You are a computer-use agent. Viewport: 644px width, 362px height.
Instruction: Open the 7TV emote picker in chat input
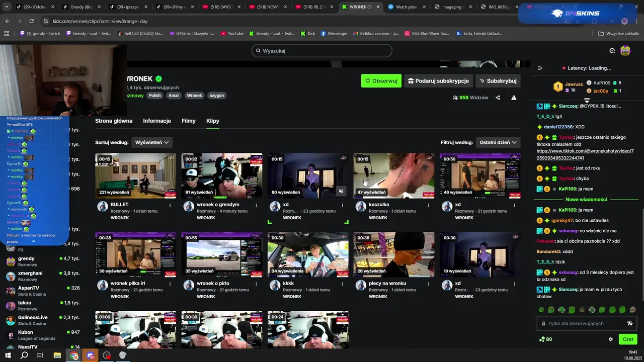coord(629,323)
